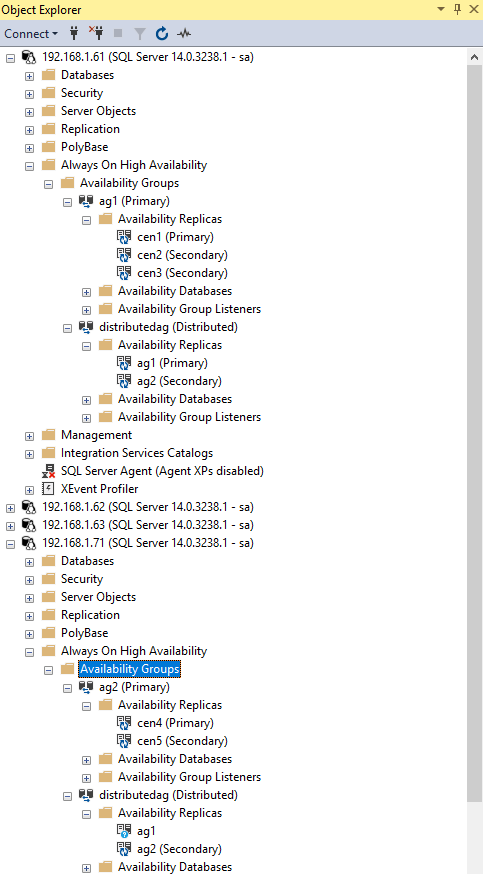
Task: Open the Window Position arrow in the title bar
Action: tap(441, 9)
